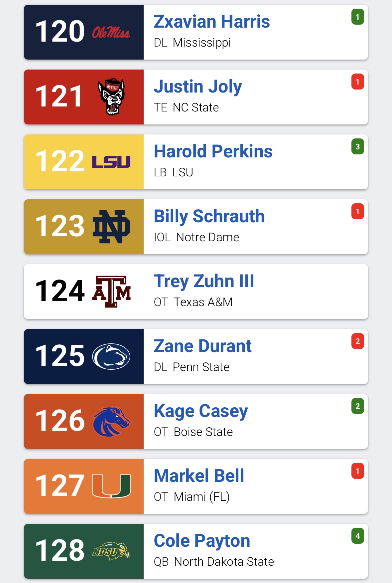
Task: Click Trey Zuhn III name
Action: pyautogui.click(x=204, y=281)
